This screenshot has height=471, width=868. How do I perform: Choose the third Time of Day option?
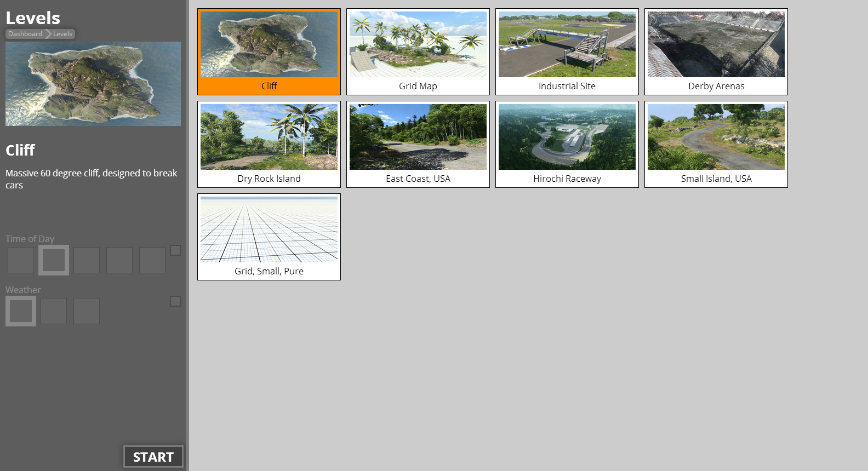click(87, 260)
